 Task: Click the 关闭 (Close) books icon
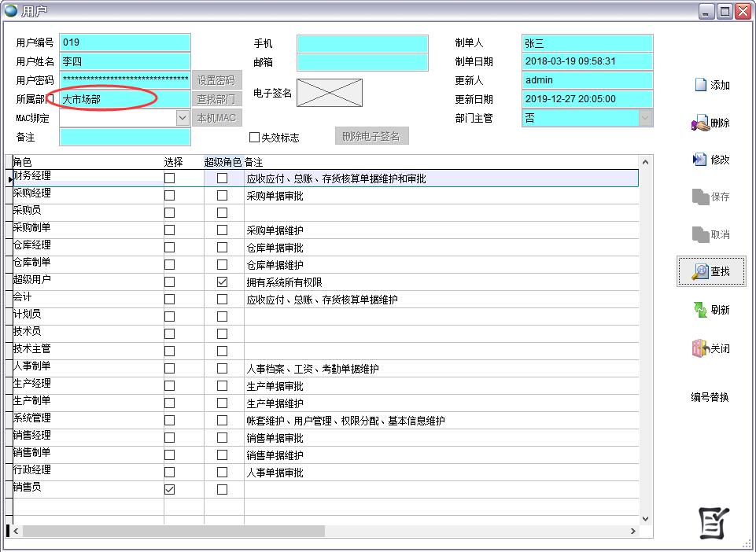coord(712,348)
